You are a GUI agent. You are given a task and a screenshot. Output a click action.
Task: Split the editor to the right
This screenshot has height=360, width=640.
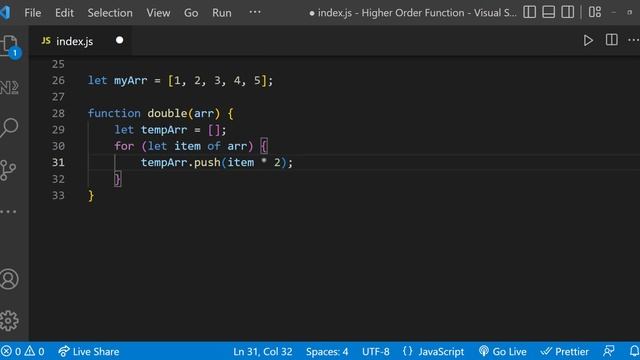tap(611, 40)
